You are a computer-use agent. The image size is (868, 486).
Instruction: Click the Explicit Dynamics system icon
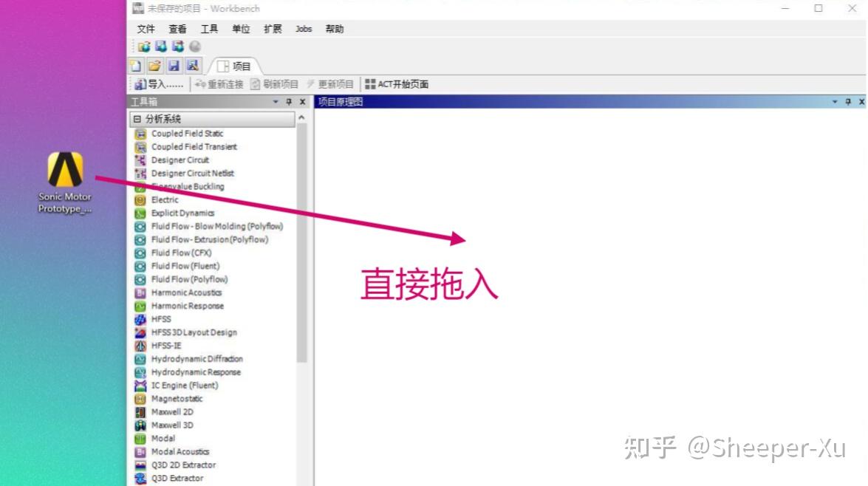point(140,213)
